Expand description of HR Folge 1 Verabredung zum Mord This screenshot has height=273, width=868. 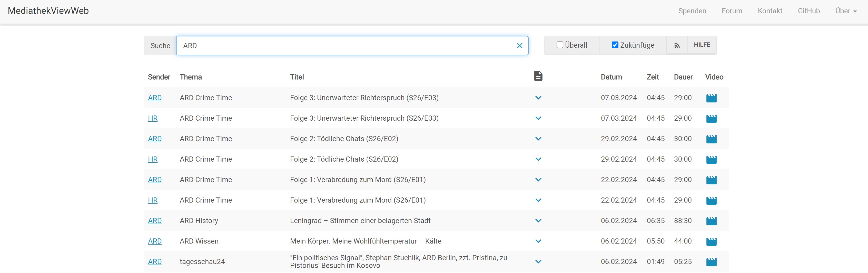click(x=538, y=201)
